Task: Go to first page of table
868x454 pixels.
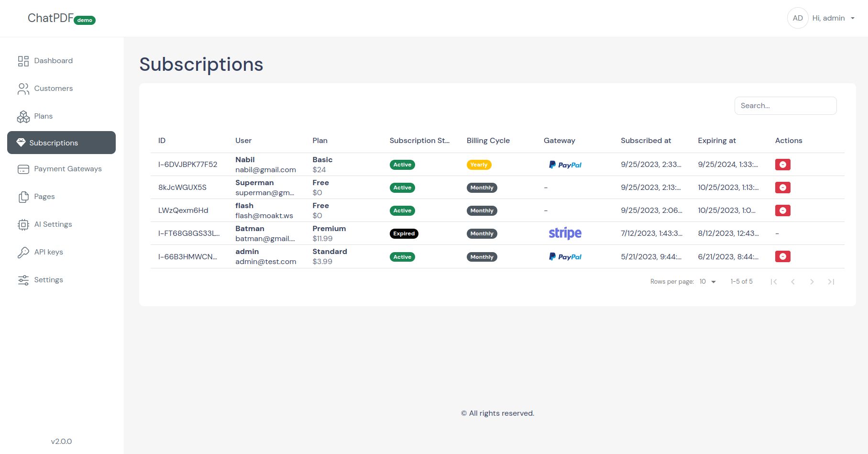Action: point(774,282)
